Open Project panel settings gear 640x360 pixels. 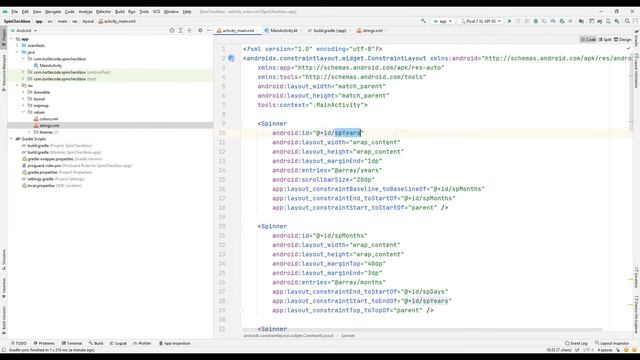200,30
